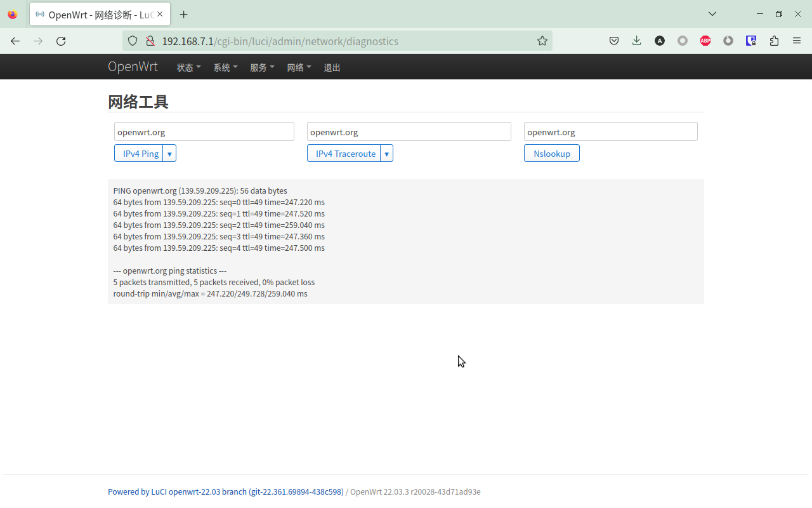Click the PING openwrt.org header line
This screenshot has width=812, height=508.
(200, 190)
